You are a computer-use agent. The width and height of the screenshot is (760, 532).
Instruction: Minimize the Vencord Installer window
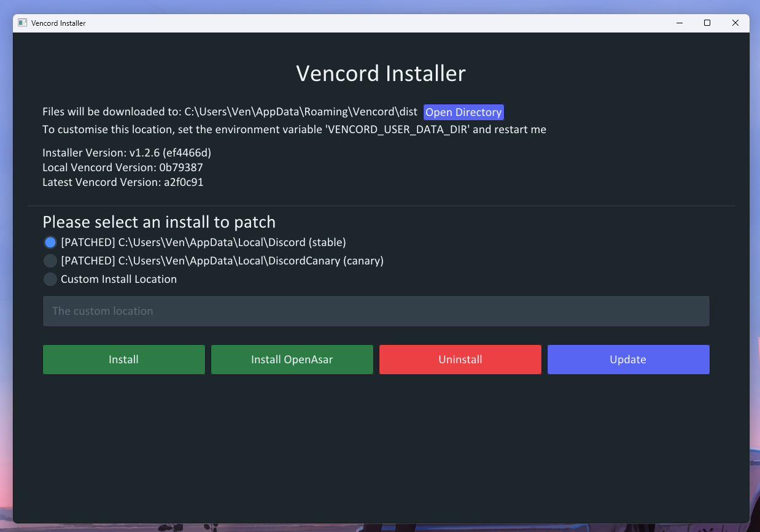(x=679, y=23)
